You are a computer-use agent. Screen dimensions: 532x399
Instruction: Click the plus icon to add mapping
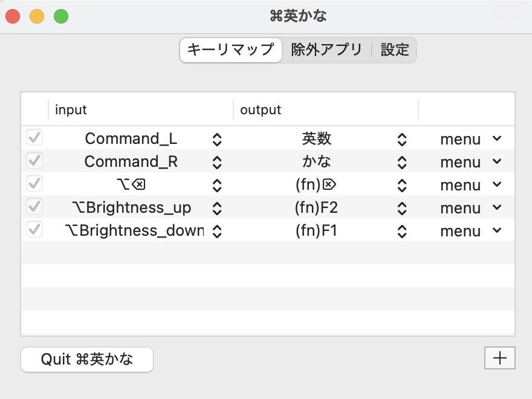click(x=499, y=358)
